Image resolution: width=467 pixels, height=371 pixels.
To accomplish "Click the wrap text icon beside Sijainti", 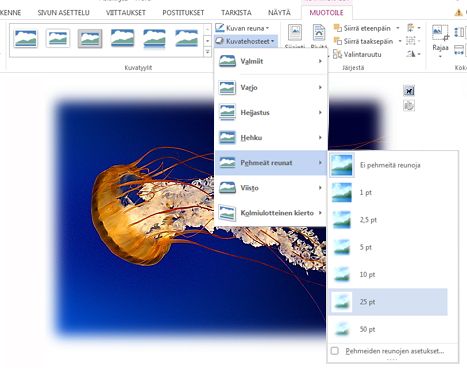I will [x=318, y=33].
